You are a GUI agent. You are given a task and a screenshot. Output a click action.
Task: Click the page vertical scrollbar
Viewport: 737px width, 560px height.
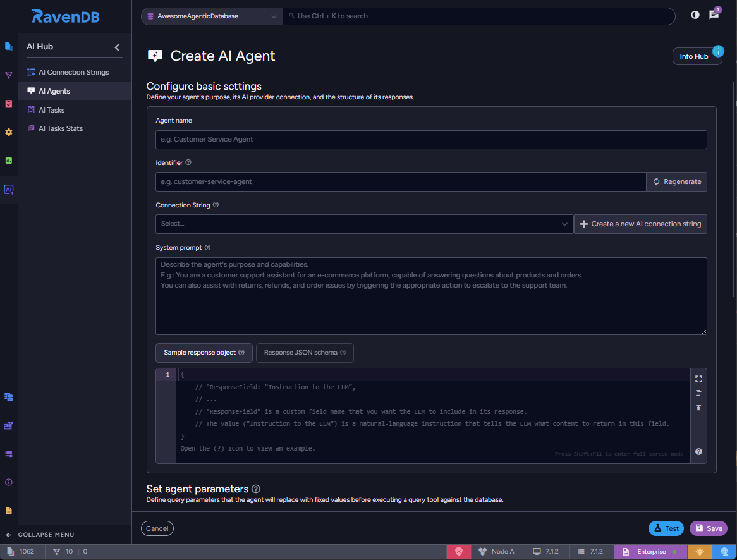(733, 189)
